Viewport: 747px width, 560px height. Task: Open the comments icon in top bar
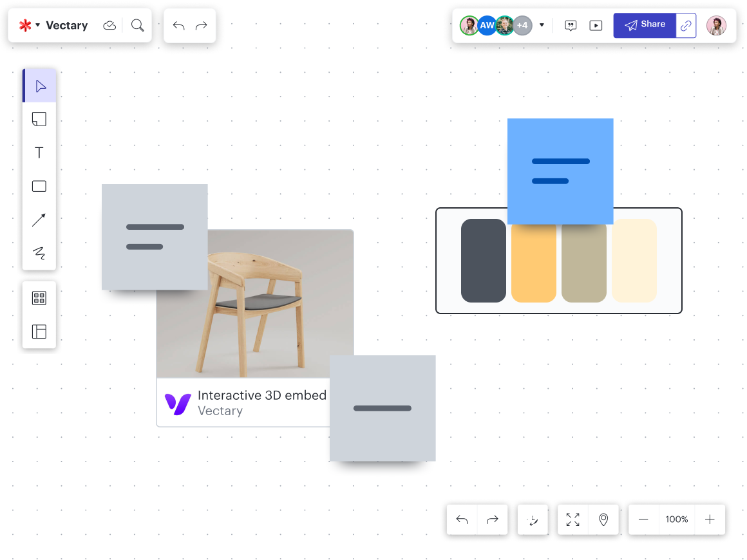point(571,26)
